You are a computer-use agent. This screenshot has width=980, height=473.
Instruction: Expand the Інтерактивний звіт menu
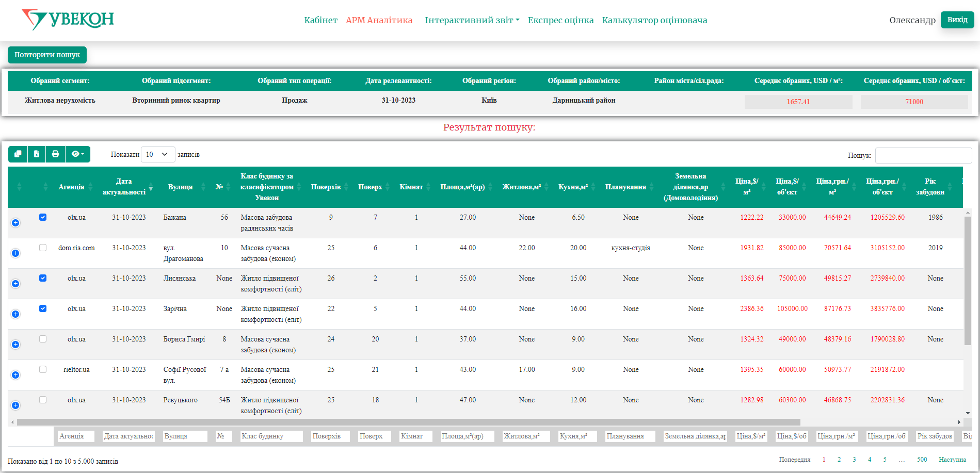pos(472,20)
